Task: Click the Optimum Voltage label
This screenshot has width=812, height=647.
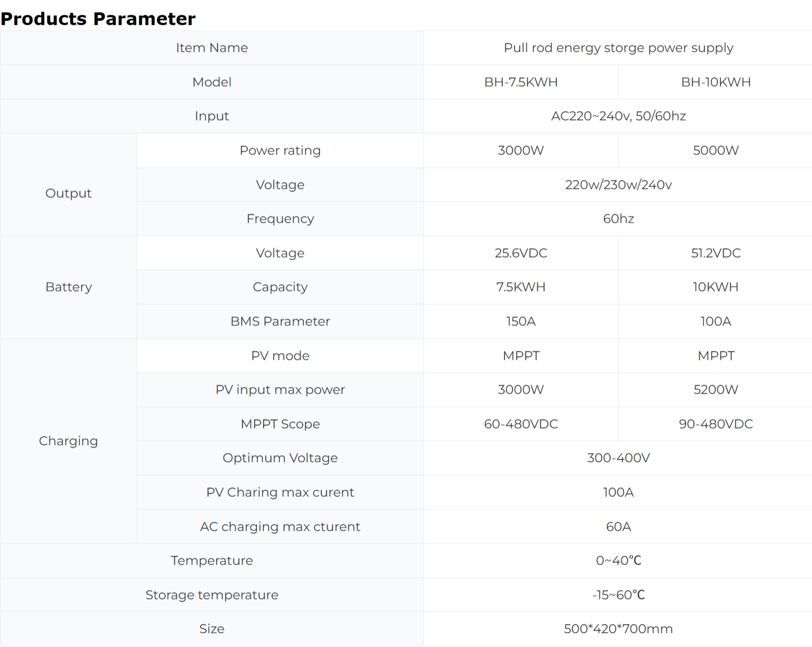Action: (x=280, y=458)
